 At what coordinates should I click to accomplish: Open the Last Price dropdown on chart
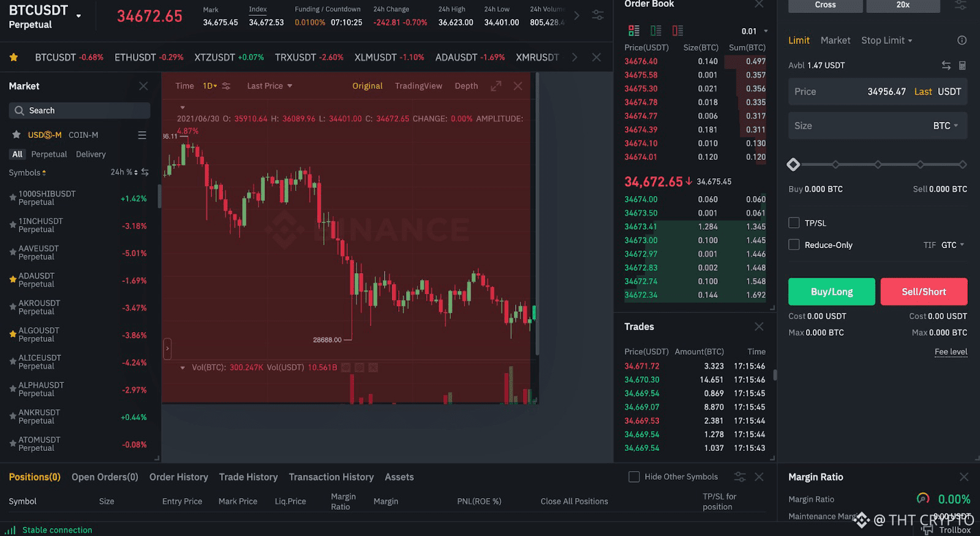[269, 86]
